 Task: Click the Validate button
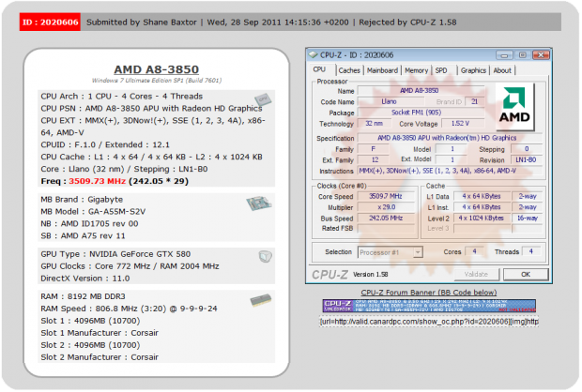point(476,275)
